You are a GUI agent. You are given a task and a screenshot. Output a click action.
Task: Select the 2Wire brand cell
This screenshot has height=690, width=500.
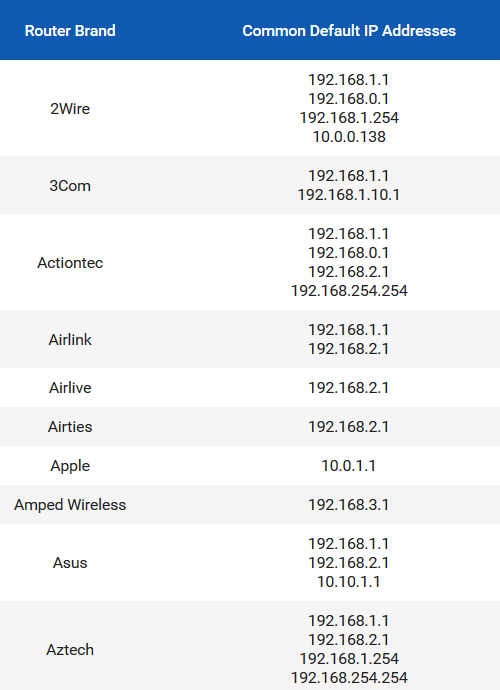(70, 109)
